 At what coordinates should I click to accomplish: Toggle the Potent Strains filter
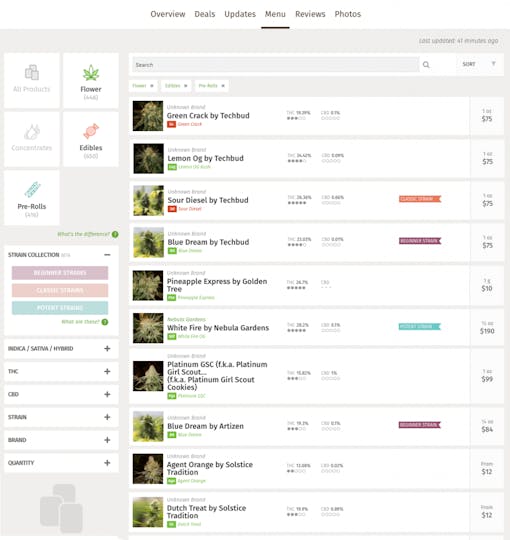click(x=60, y=308)
